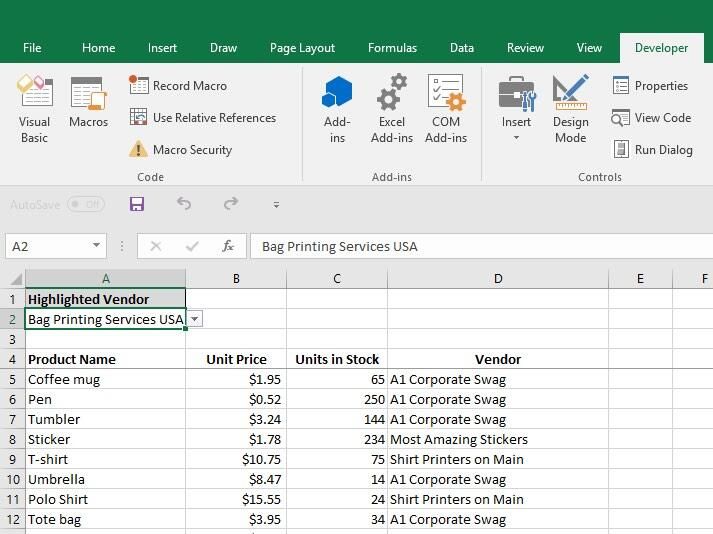Click the Save icon in quick access toolbar
713x534 pixels.
(137, 204)
